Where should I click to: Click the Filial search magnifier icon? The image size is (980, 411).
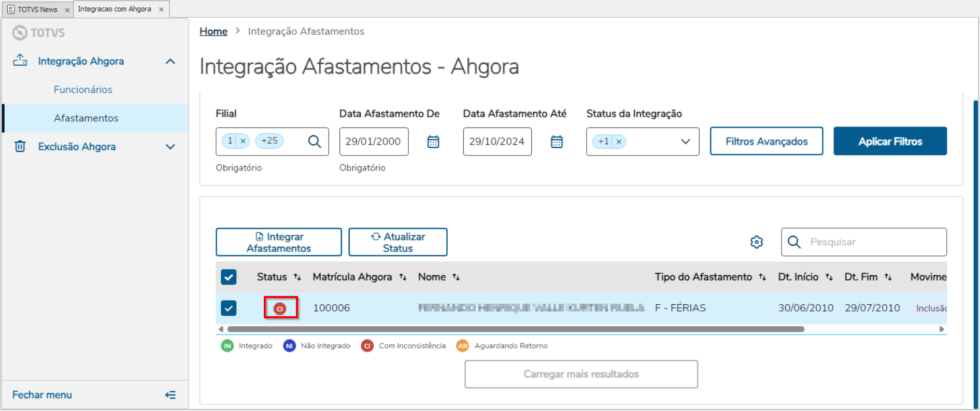[x=315, y=141]
